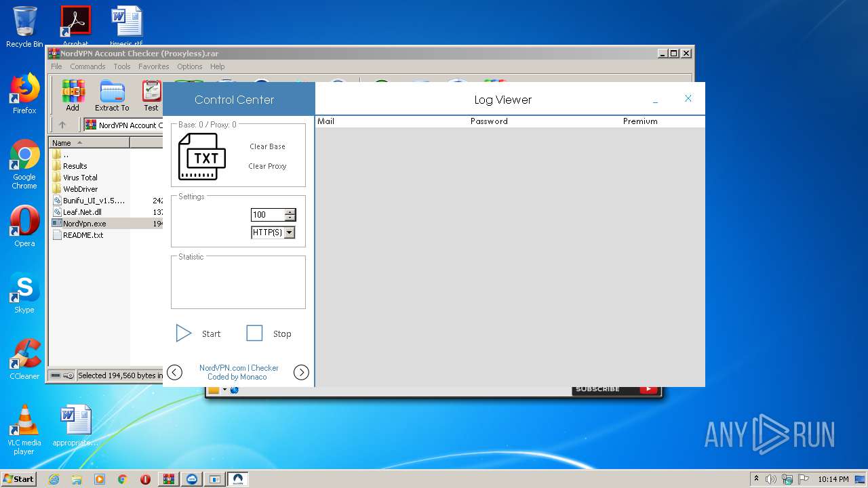Select the '..' parent folder entry
868x488 pixels.
[66, 155]
